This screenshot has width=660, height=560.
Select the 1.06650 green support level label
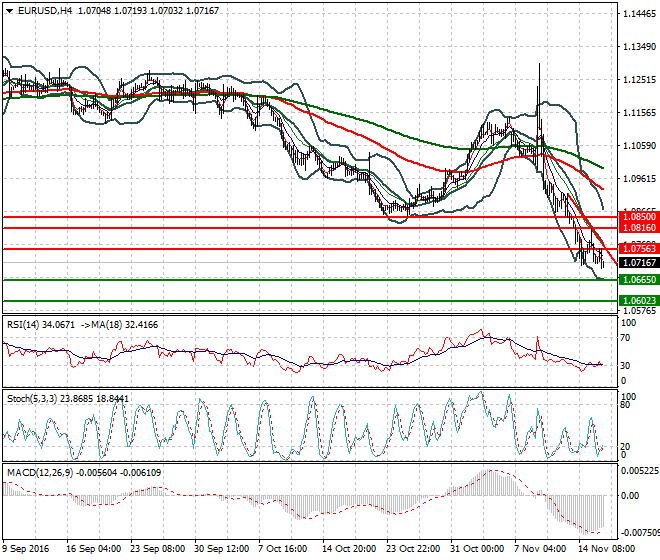point(639,280)
